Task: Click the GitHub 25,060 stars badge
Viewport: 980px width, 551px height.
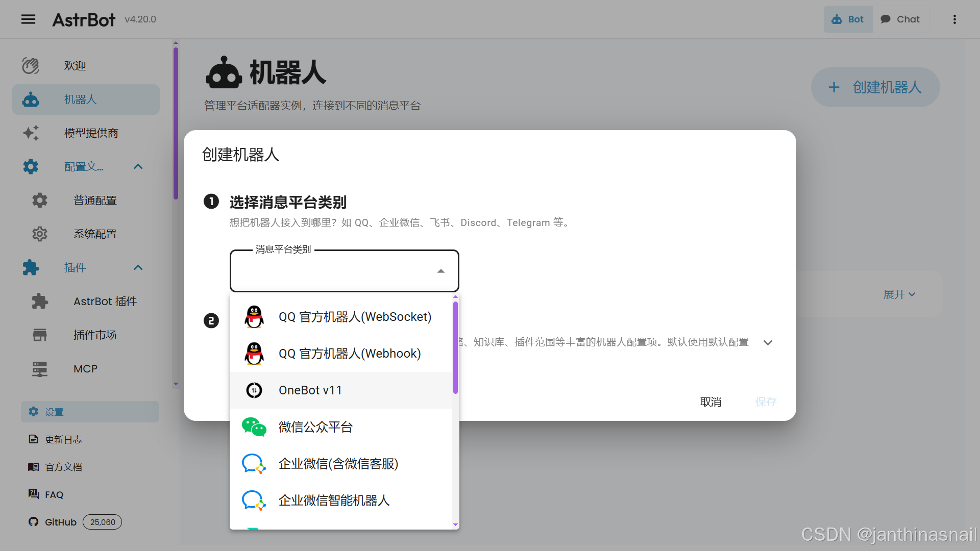Action: click(102, 522)
